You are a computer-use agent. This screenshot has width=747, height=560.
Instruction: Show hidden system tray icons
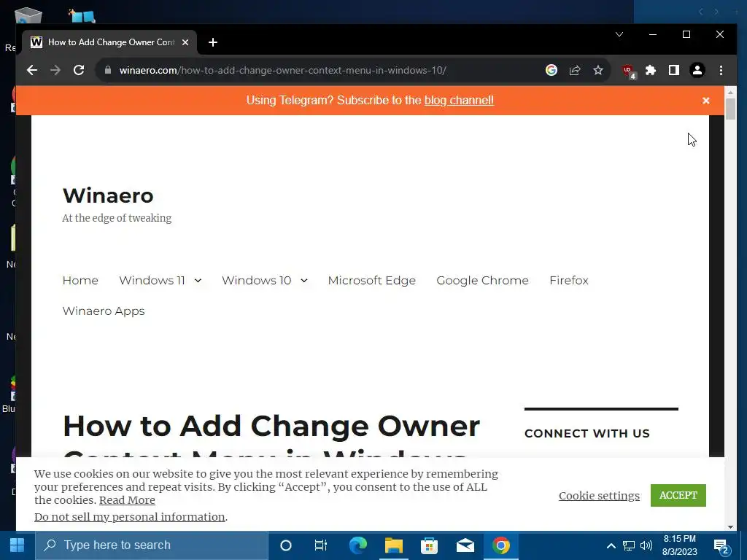click(x=611, y=545)
